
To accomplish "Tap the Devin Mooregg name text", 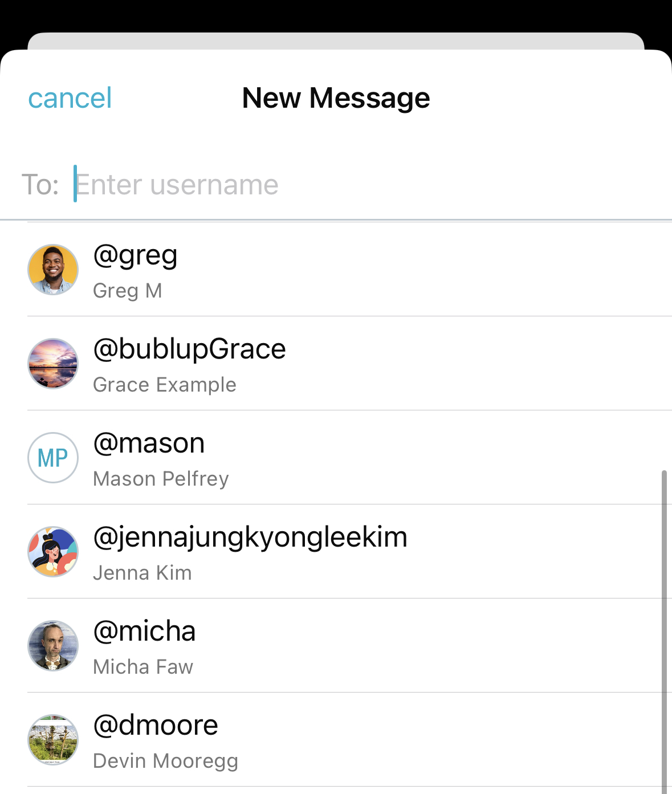I will tap(165, 761).
